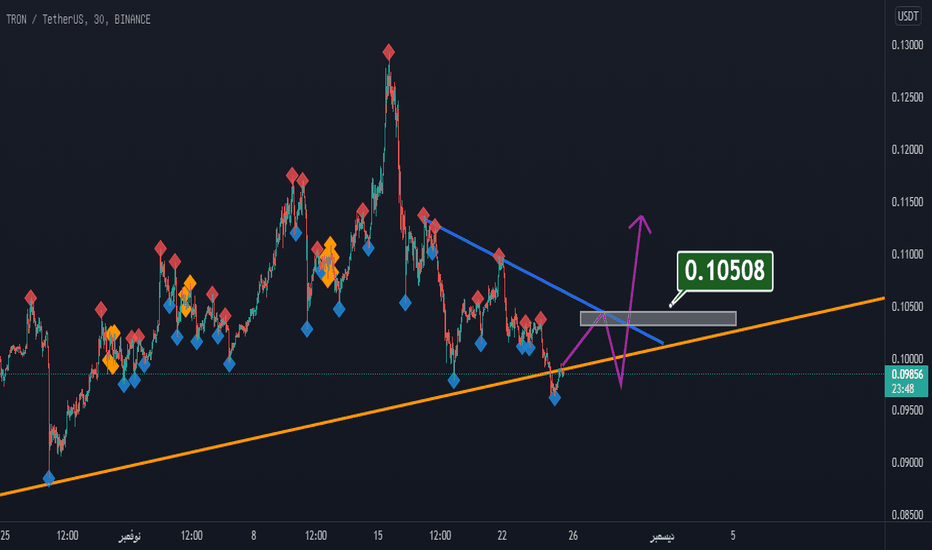Click the 0.09000 price axis label

(x=907, y=463)
